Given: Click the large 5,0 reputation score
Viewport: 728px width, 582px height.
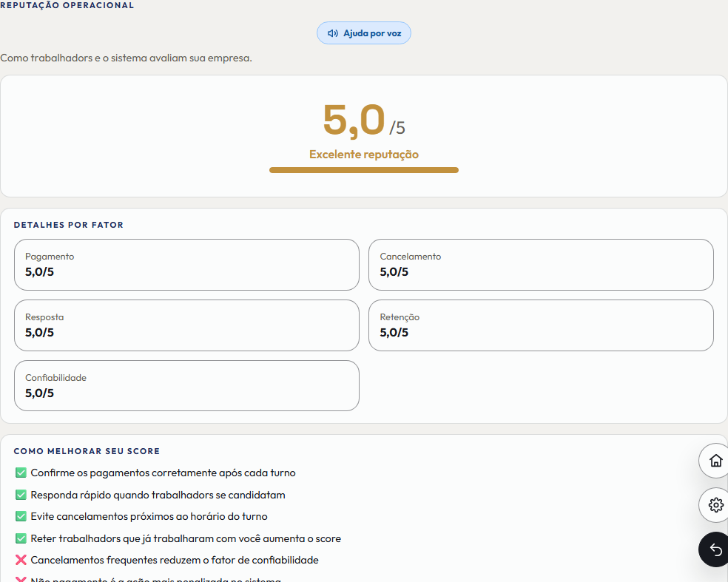Looking at the screenshot, I should pos(354,121).
